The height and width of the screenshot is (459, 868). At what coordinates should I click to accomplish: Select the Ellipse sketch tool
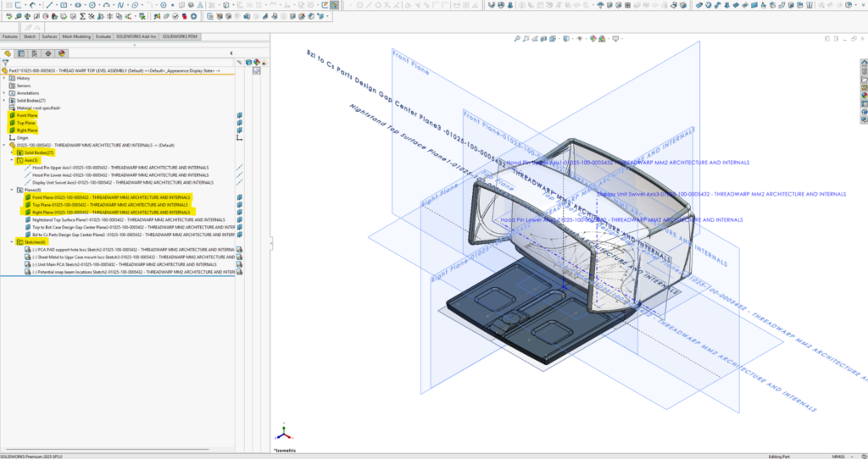[135, 5]
